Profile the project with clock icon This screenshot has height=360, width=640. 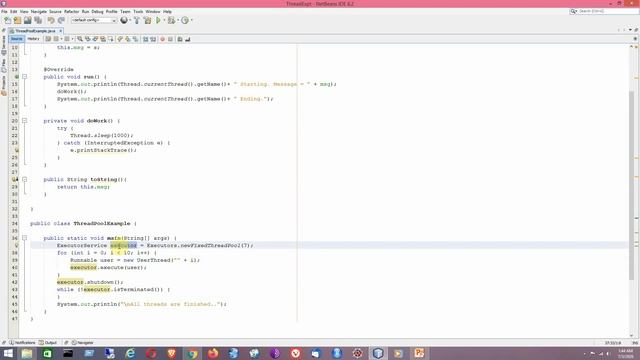[185, 20]
